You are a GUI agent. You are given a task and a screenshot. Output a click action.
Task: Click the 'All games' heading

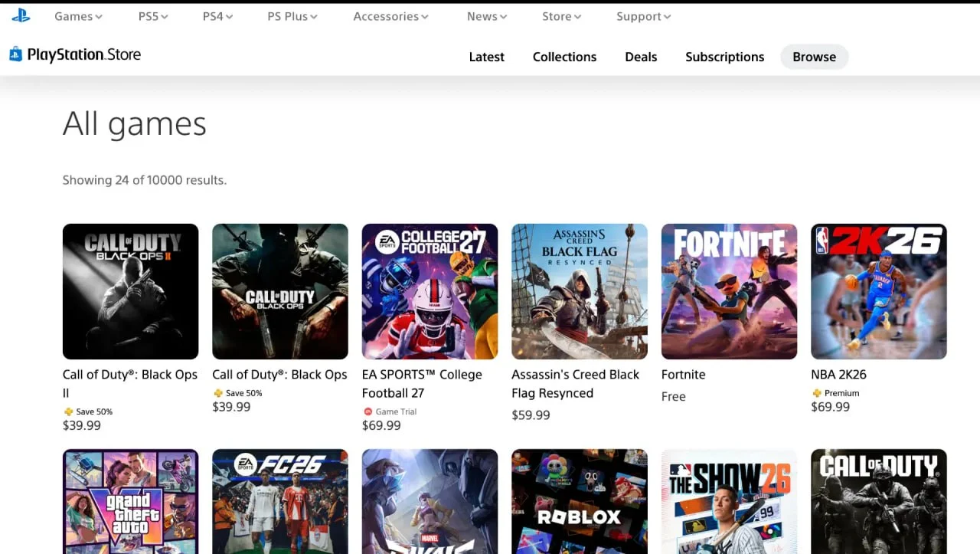135,124
